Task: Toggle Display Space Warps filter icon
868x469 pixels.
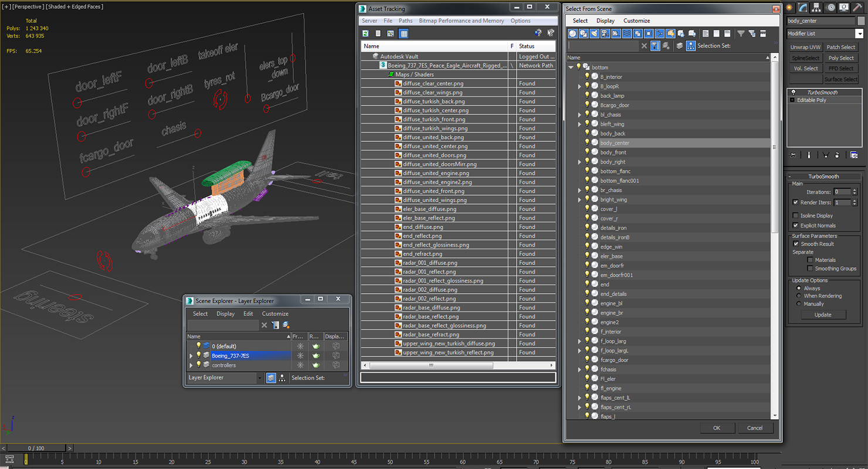Action: (627, 33)
